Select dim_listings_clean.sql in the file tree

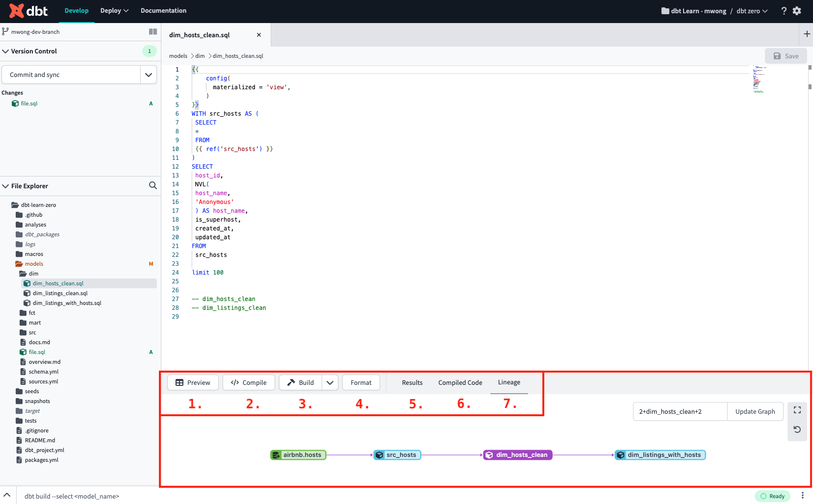tap(60, 293)
